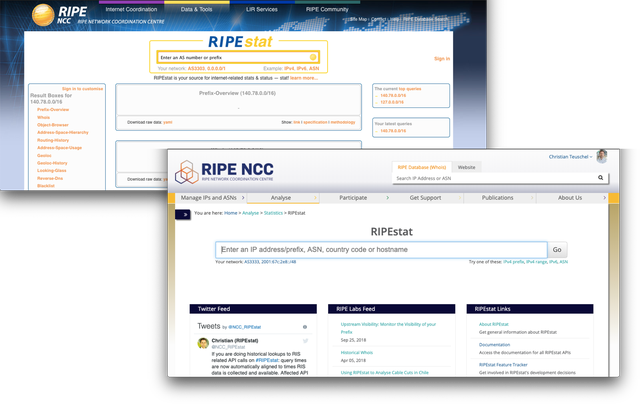Image resolution: width=640 pixels, height=404 pixels.
Task: Click the RIPE NCC orange globe logo in old site
Action: click(x=43, y=15)
